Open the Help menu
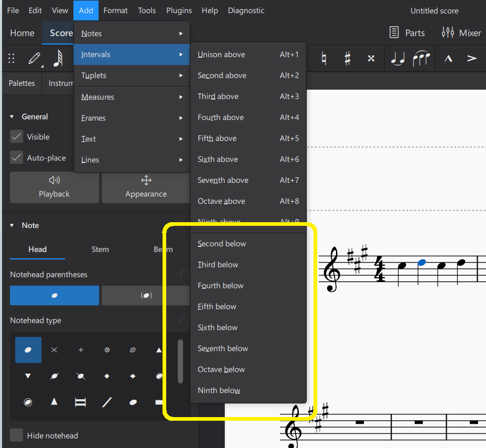 (210, 10)
